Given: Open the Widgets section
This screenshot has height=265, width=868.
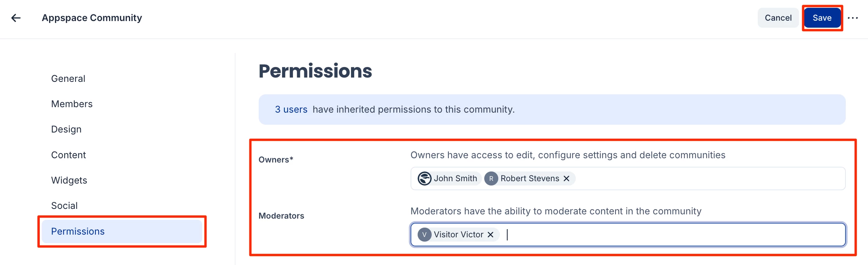Looking at the screenshot, I should click(69, 180).
